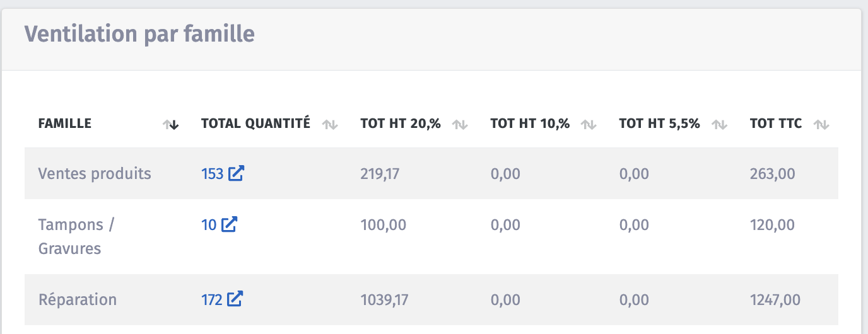The image size is (868, 334).
Task: Click quantity link 10
Action: pyautogui.click(x=209, y=224)
